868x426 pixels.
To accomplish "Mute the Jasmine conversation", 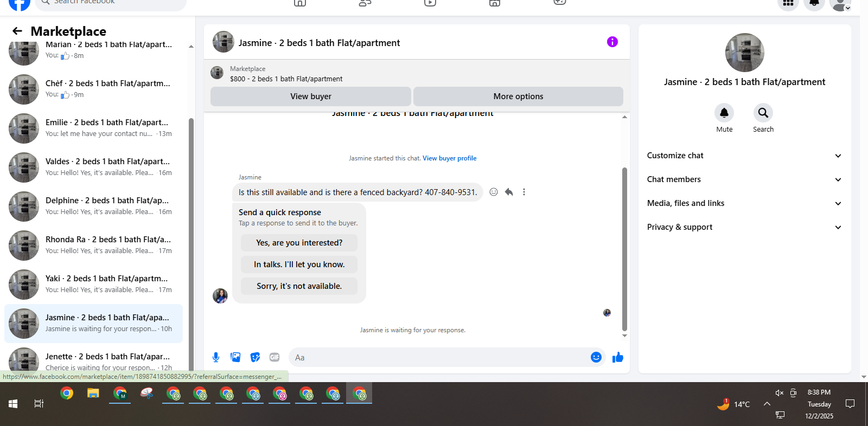I will pyautogui.click(x=724, y=113).
